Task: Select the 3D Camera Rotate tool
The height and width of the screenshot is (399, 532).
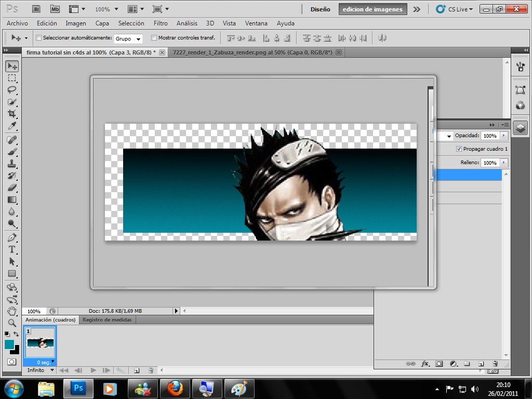Action: (x=12, y=299)
